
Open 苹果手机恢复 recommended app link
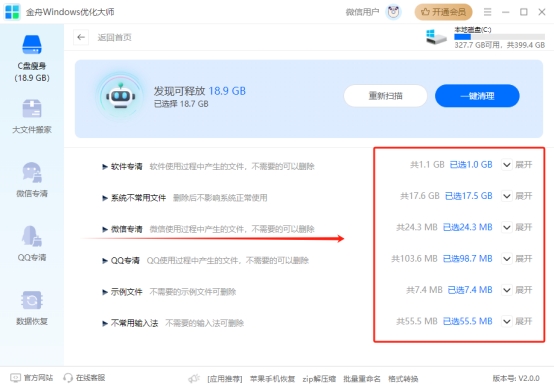click(x=272, y=379)
